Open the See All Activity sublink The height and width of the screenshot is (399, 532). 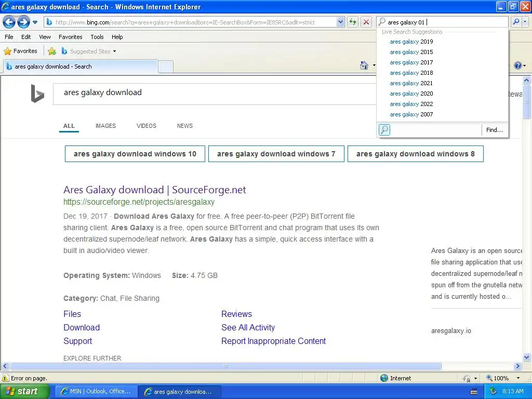click(x=248, y=327)
